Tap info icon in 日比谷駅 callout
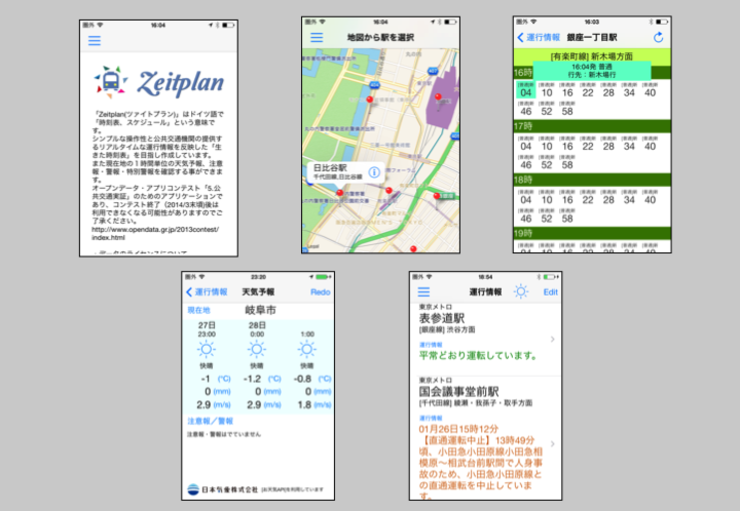Screen dimensions: 740x511 [374, 172]
